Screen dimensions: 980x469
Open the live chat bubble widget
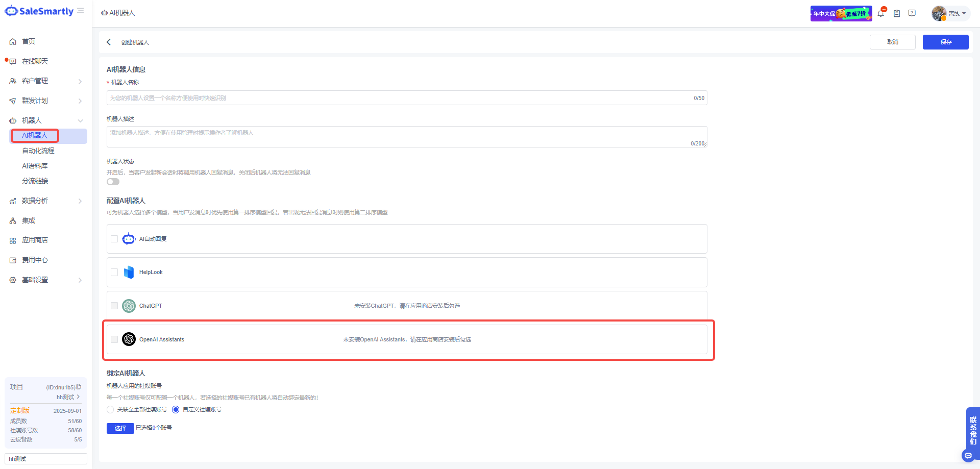tap(968, 456)
